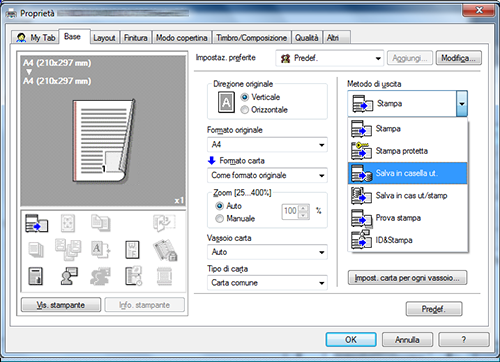Close the Proprietà dialog window
The image size is (500, 362).
(479, 10)
